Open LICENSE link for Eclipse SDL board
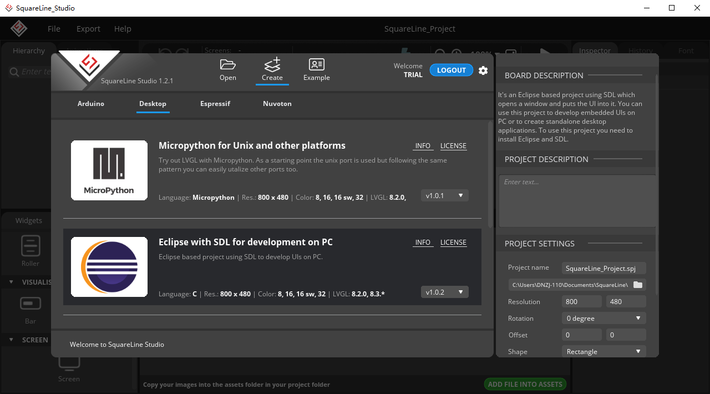Image resolution: width=710 pixels, height=394 pixels. click(x=453, y=242)
